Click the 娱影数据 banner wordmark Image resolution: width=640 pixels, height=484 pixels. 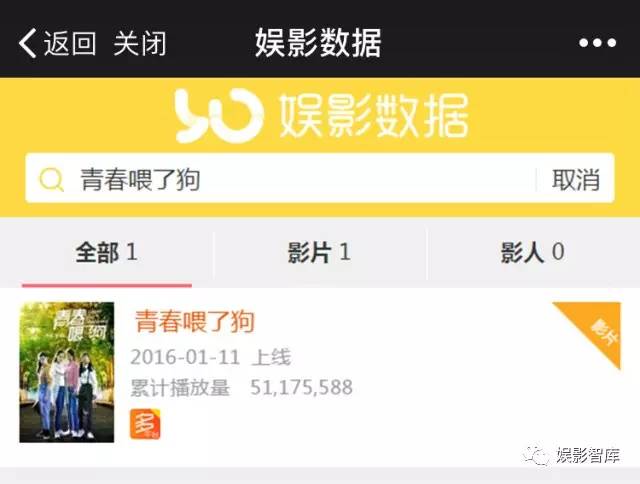point(374,116)
